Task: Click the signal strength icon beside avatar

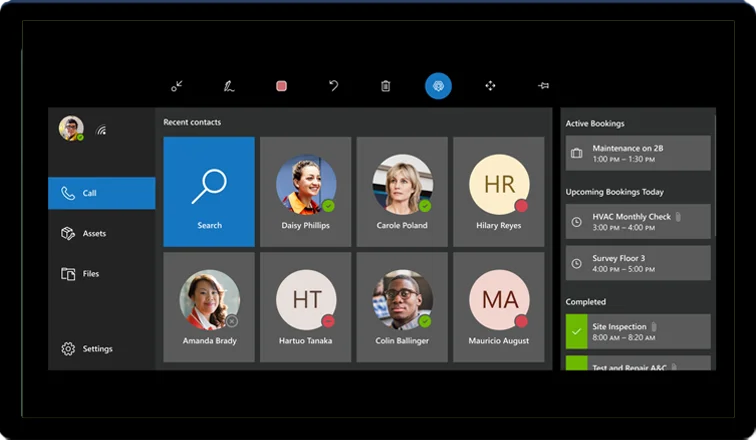Action: (101, 130)
